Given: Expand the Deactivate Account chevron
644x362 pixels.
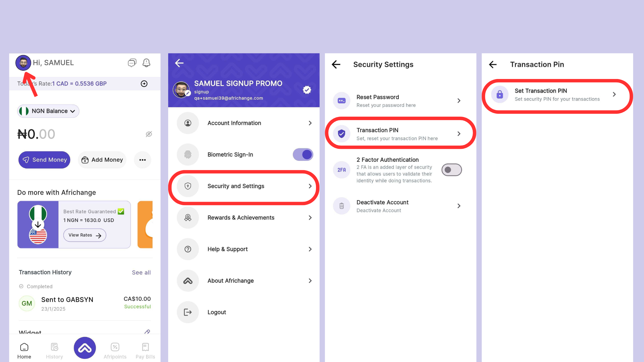Looking at the screenshot, I should click(x=459, y=206).
